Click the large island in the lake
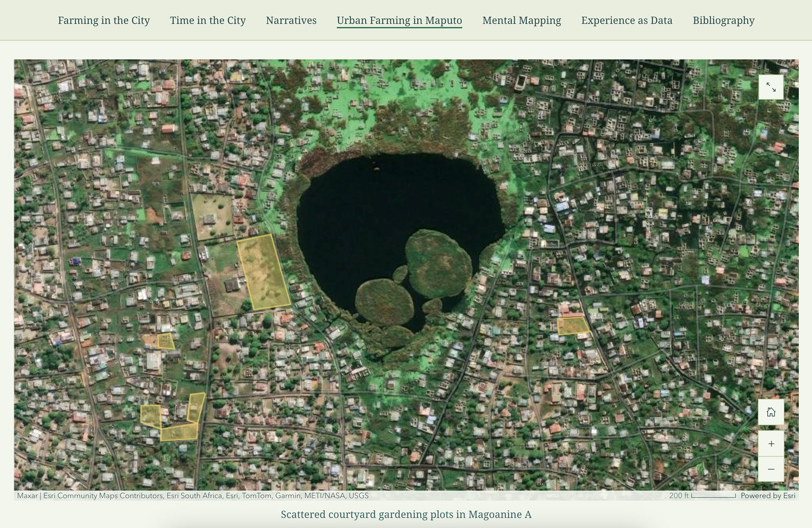 (x=438, y=263)
